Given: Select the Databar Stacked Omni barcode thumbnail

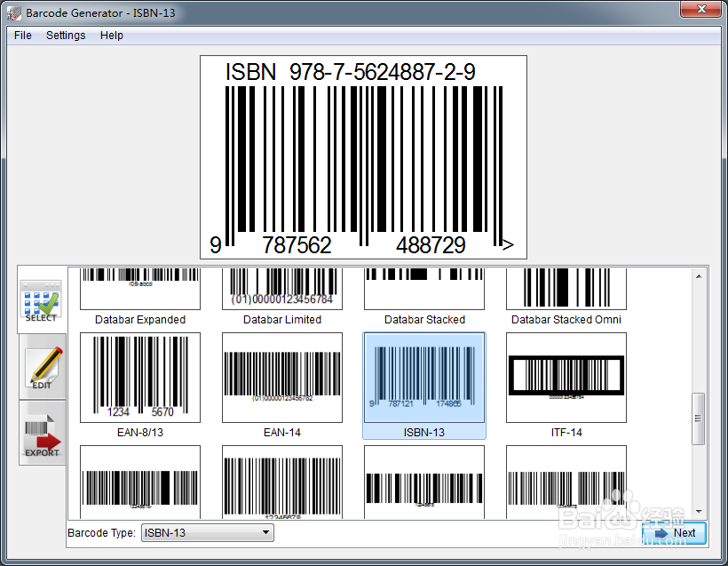Looking at the screenshot, I should [x=566, y=289].
